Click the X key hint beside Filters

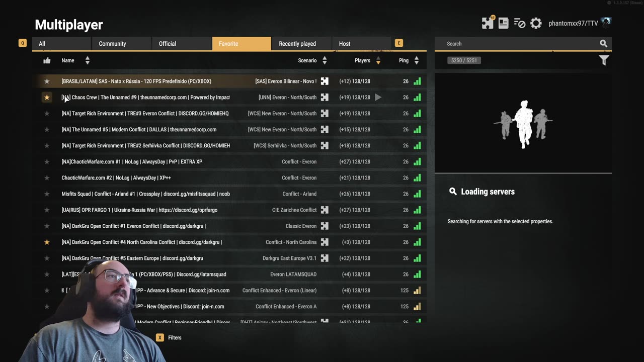(x=160, y=337)
